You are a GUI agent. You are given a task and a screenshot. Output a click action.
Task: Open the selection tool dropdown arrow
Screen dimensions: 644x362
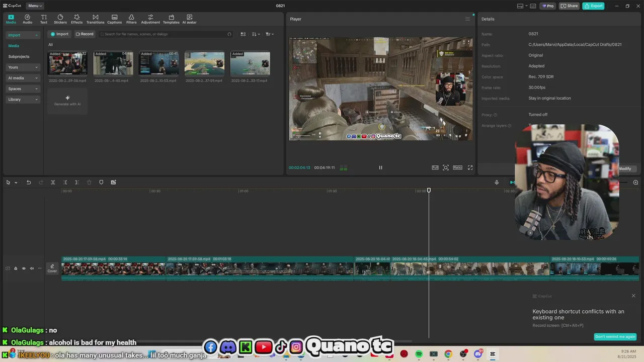point(16,183)
